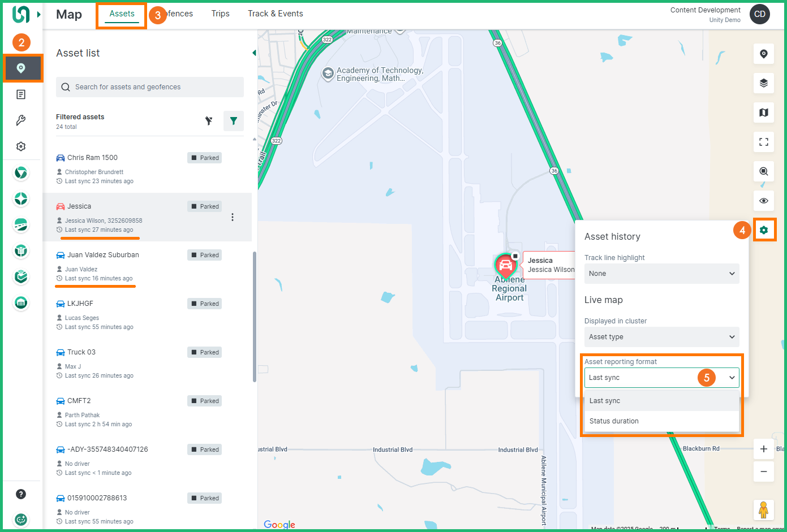Image resolution: width=787 pixels, height=532 pixels.
Task: Click the clear filters icon
Action: point(209,120)
